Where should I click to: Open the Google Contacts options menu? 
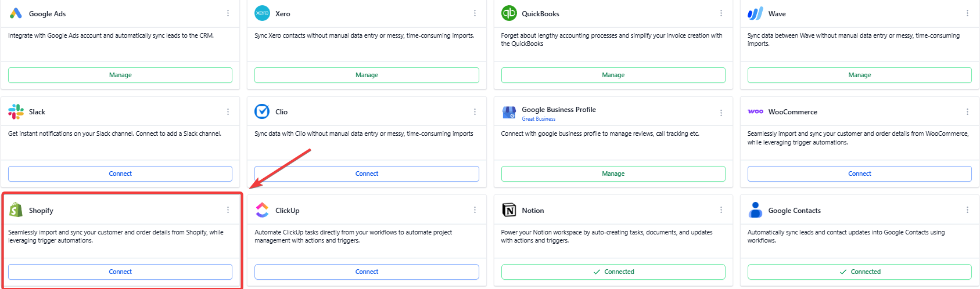click(967, 210)
